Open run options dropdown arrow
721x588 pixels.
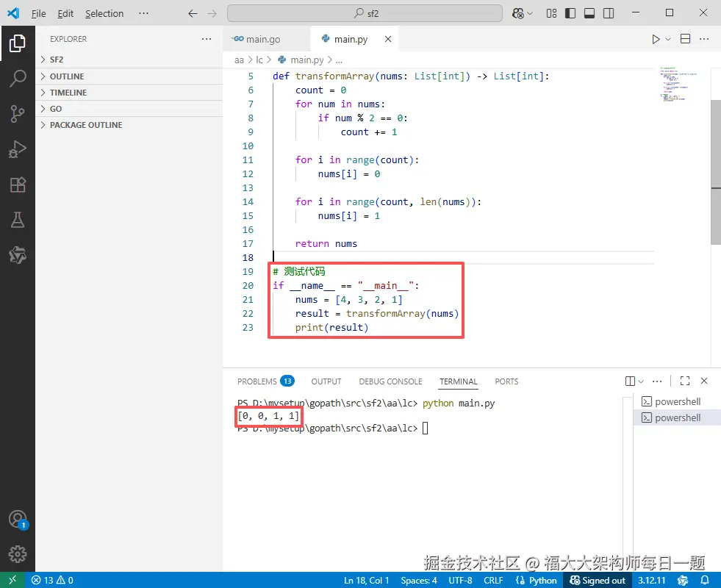(x=668, y=39)
